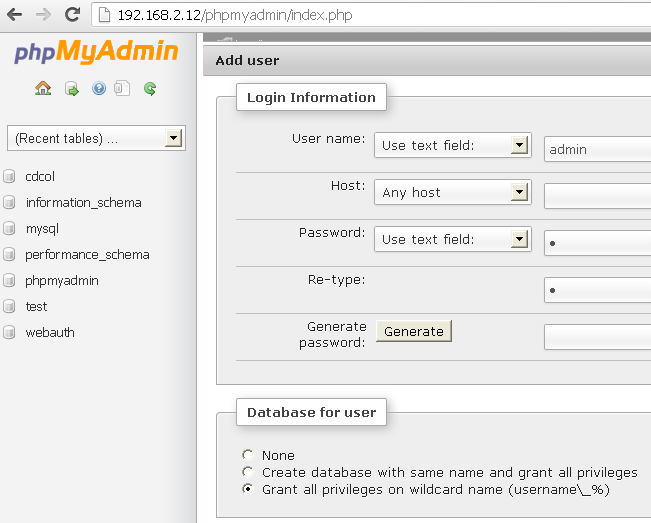651x523 pixels.
Task: Open the mysql database in sidebar
Action: pyautogui.click(x=42, y=229)
